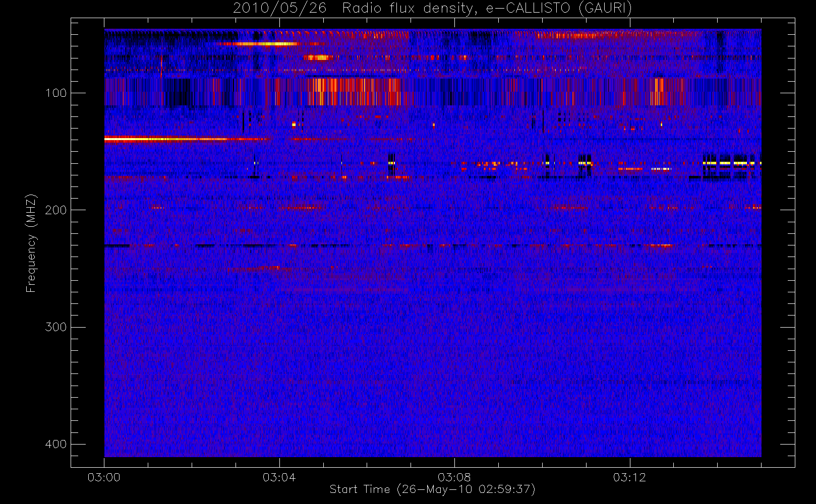816x504 pixels.
Task: Click the 03:04 time tick label
Action: tap(279, 477)
